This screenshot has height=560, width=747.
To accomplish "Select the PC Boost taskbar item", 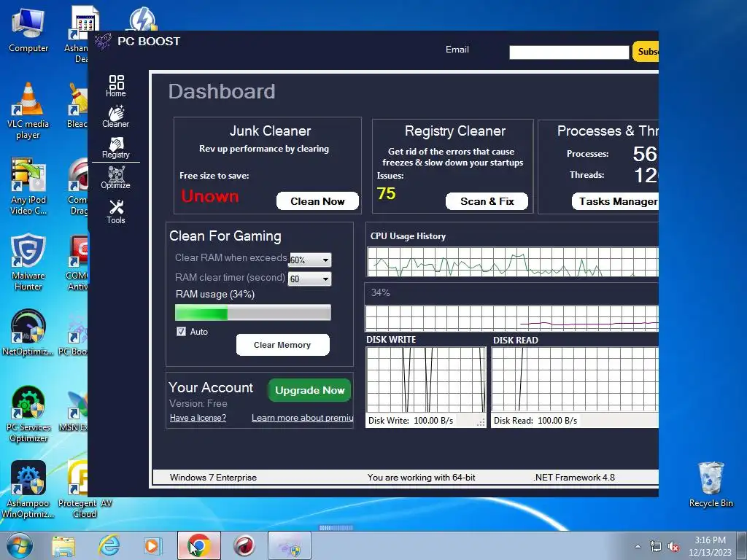I will coord(289,545).
